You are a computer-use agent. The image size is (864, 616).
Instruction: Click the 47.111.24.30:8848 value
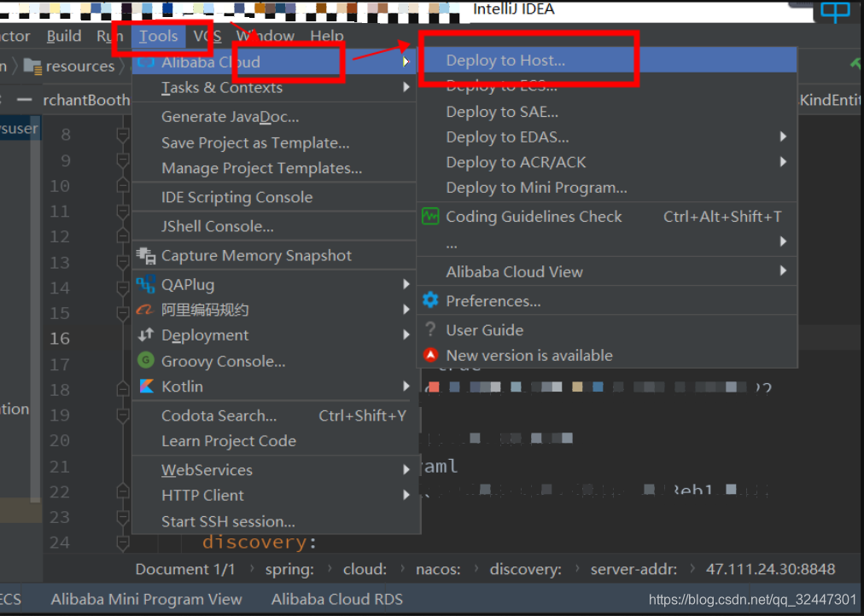pos(770,569)
